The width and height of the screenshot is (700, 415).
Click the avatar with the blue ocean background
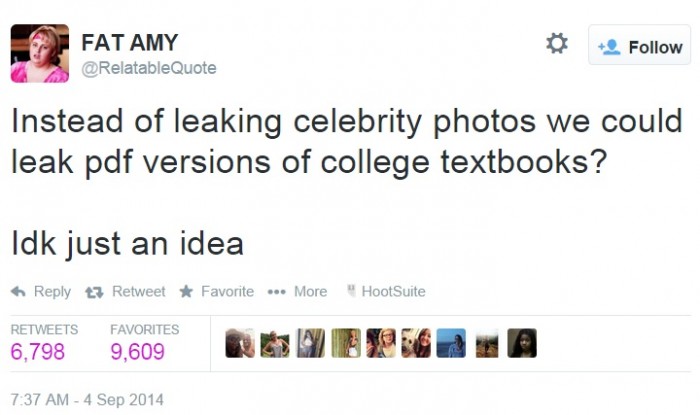coord(451,343)
